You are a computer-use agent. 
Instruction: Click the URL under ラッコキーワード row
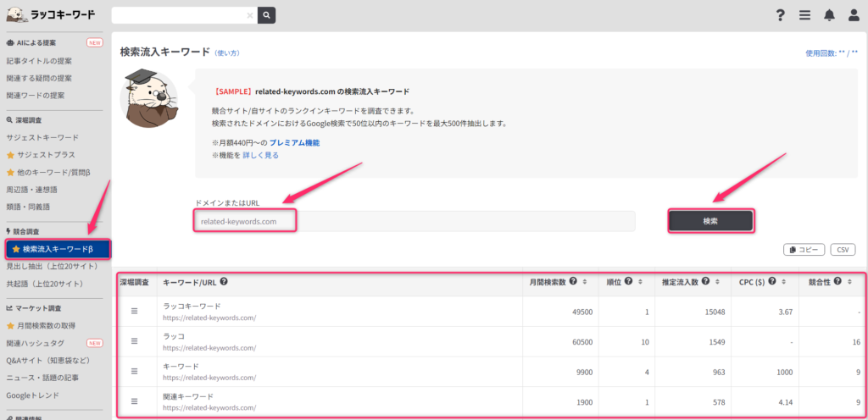(x=209, y=318)
